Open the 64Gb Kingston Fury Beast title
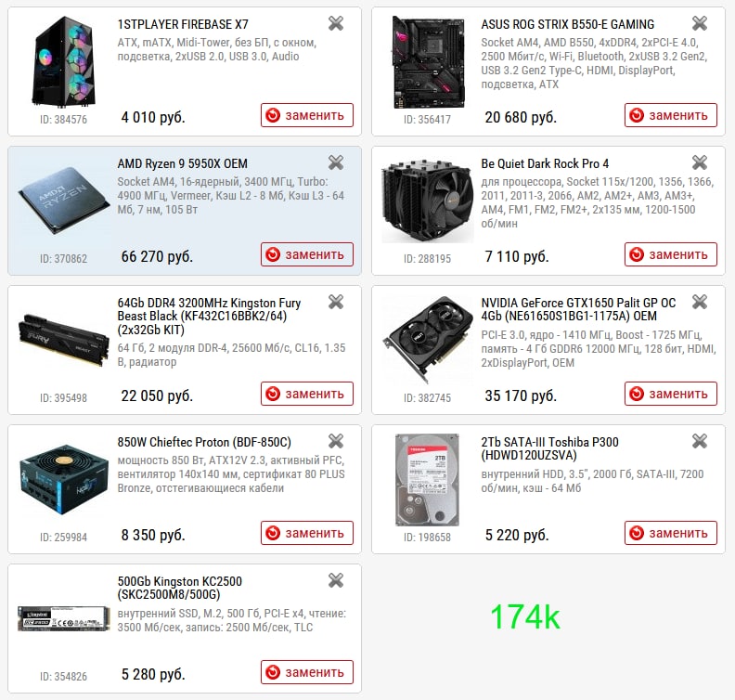Screen dimensions: 735x700 click(x=209, y=316)
